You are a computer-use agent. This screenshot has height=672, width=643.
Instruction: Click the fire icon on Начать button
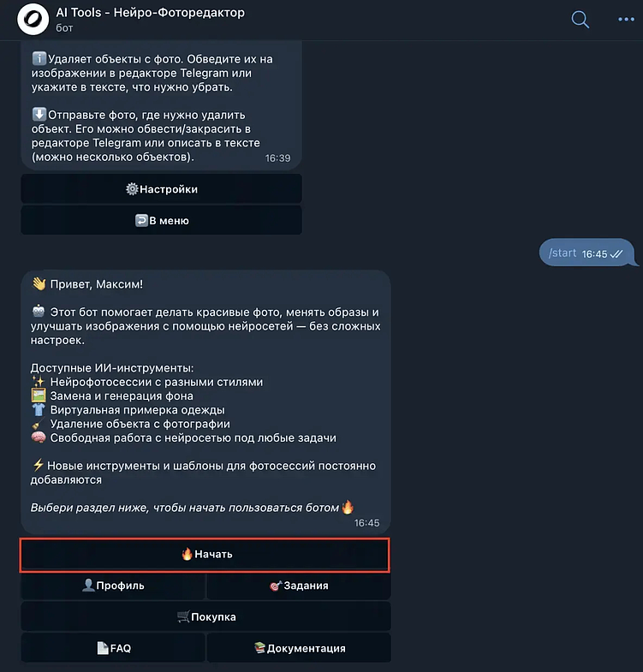187,554
